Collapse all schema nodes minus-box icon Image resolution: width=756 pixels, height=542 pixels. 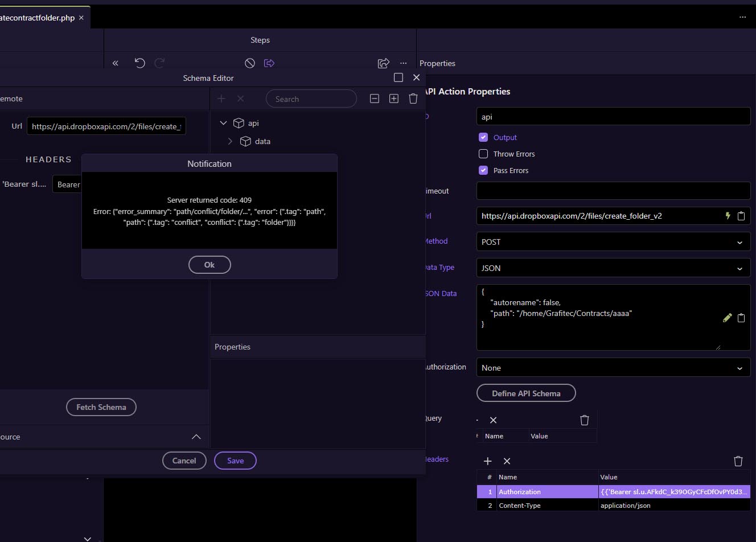point(375,98)
